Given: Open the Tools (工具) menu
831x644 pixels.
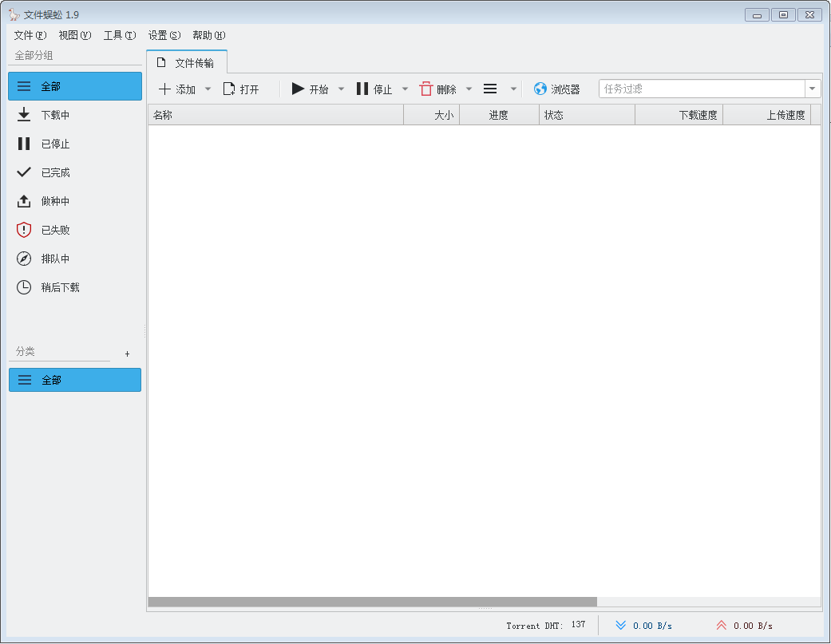Looking at the screenshot, I should tap(119, 35).
